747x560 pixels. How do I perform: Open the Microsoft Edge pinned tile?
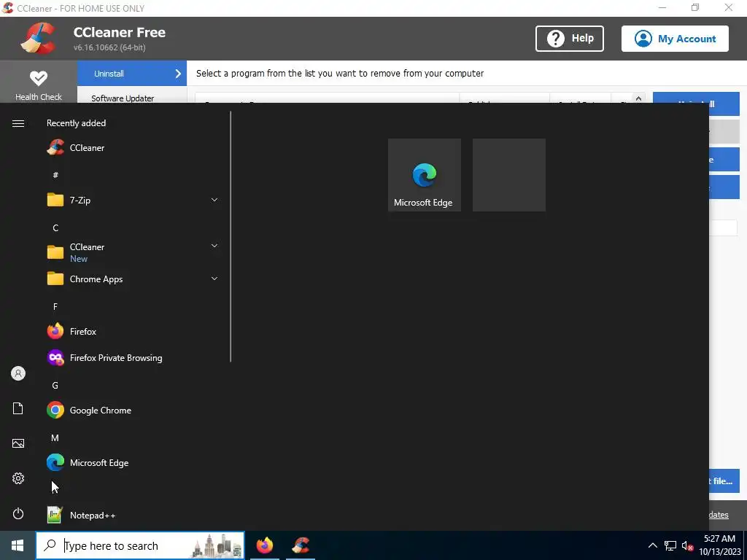(x=425, y=175)
